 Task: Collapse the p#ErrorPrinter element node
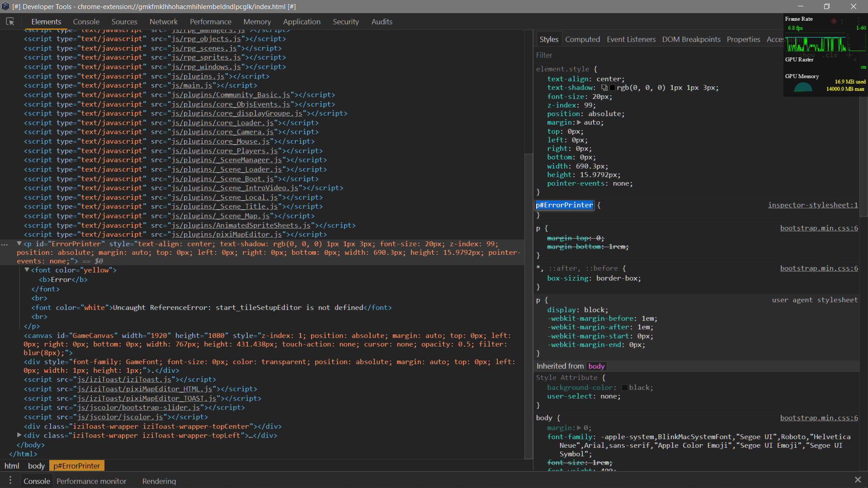(19, 244)
